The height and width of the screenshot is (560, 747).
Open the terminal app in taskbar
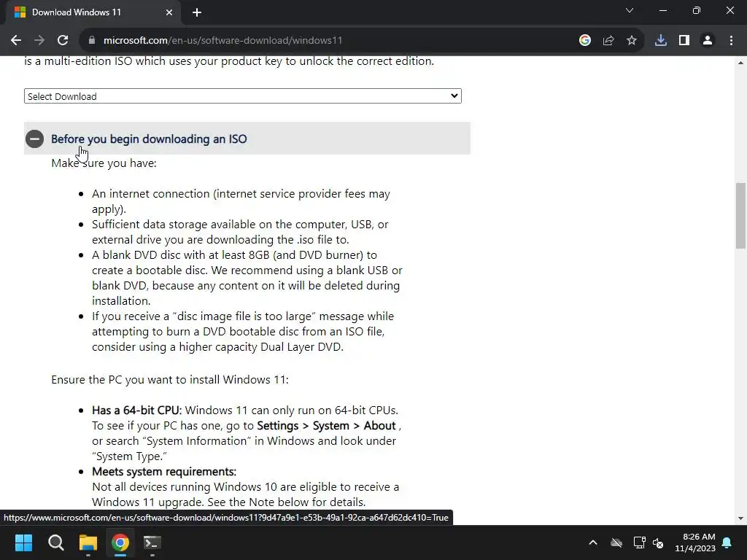pos(152,542)
